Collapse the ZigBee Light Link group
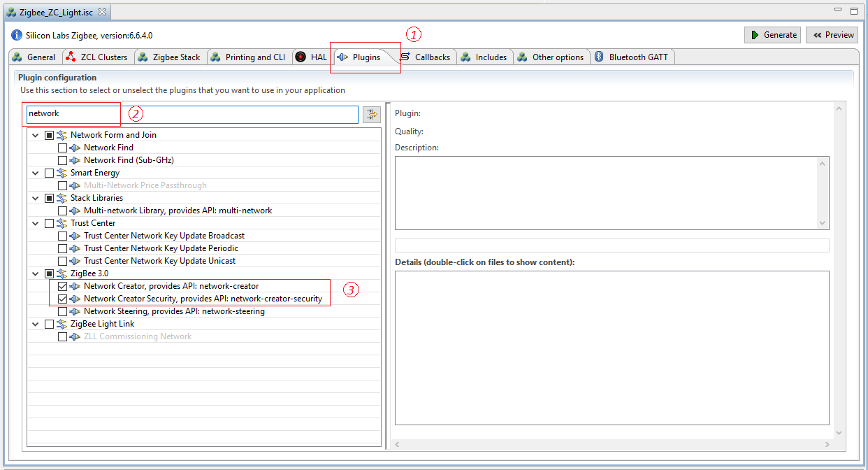Screen dimensions: 868x470 pos(36,324)
